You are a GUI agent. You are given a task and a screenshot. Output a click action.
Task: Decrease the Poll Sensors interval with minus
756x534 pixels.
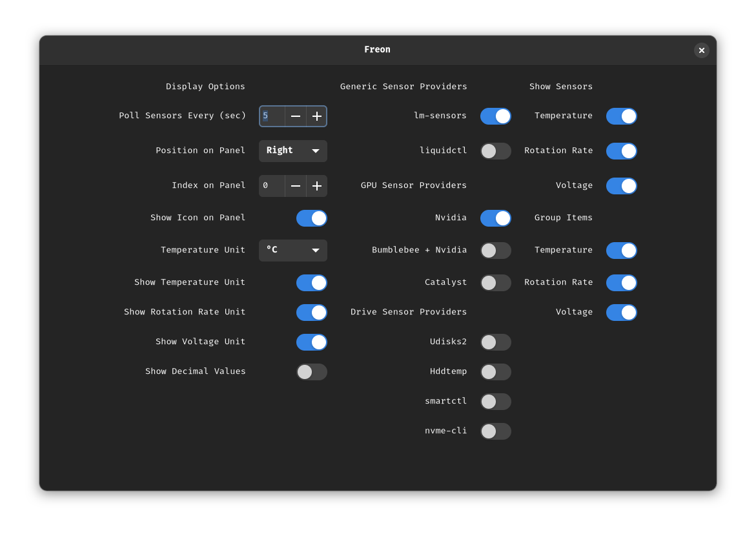296,116
